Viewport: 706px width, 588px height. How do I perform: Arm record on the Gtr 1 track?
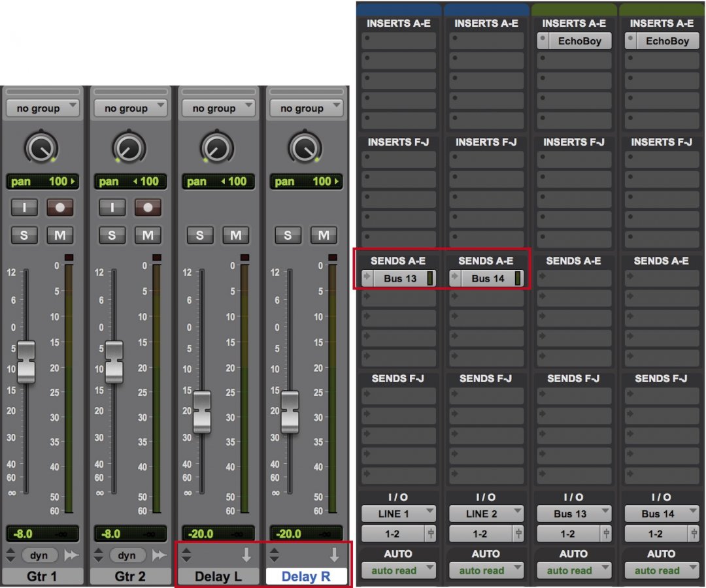59,208
